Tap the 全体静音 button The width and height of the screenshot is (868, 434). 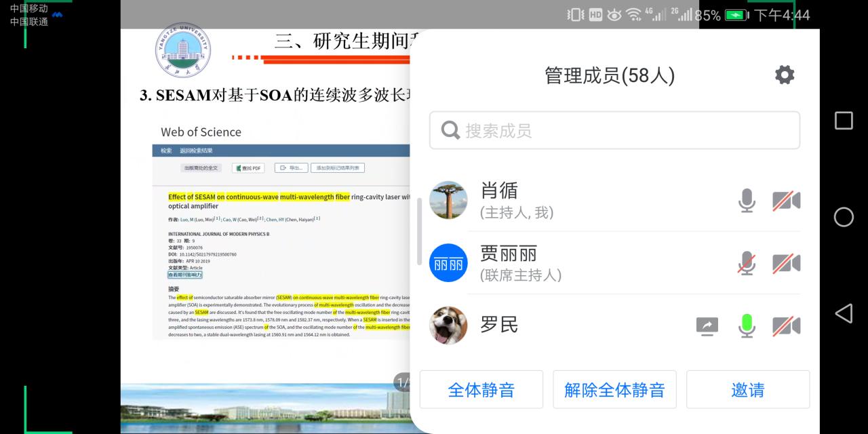click(x=481, y=390)
